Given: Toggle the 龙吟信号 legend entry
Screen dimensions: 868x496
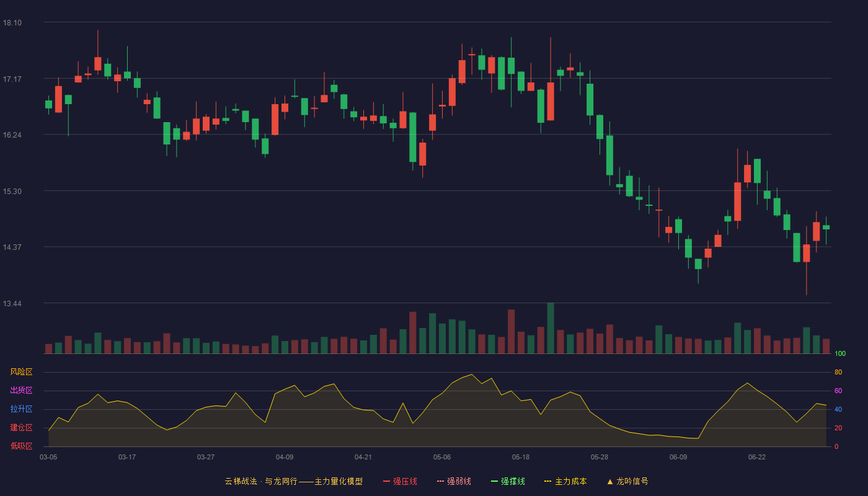Looking at the screenshot, I should click(627, 481).
